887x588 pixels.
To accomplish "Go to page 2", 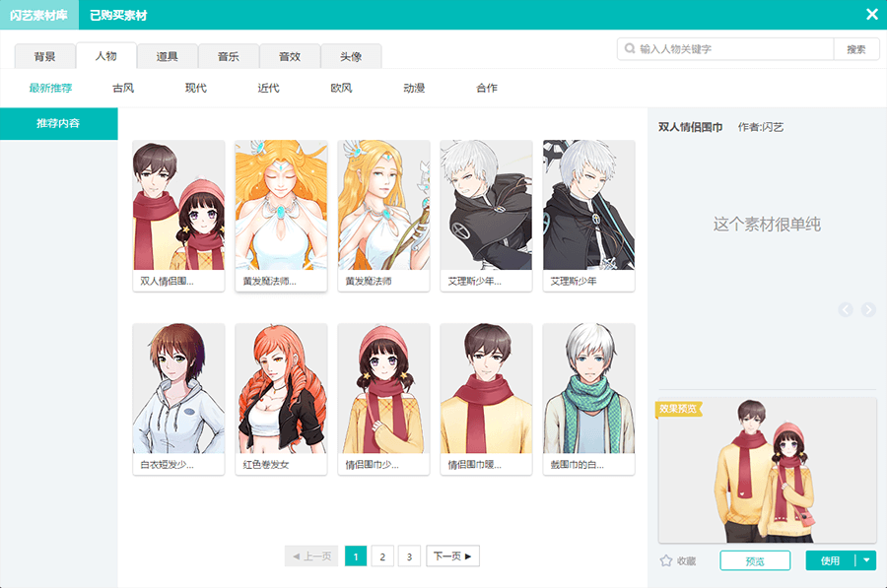I will pos(382,555).
